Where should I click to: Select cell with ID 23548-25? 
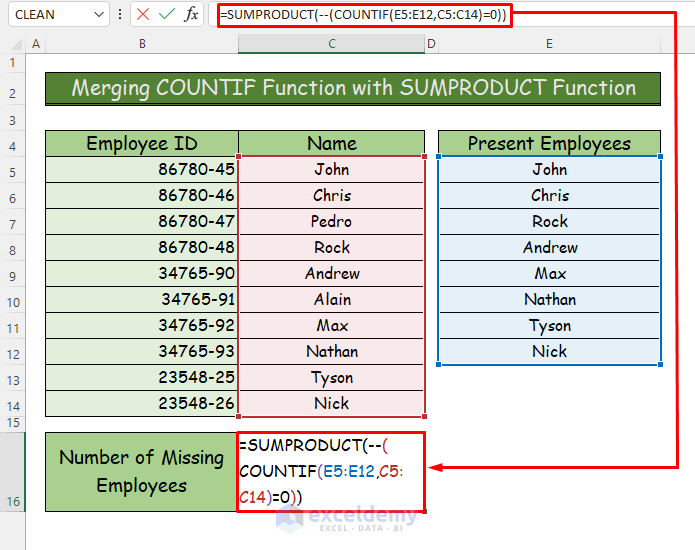click(142, 378)
